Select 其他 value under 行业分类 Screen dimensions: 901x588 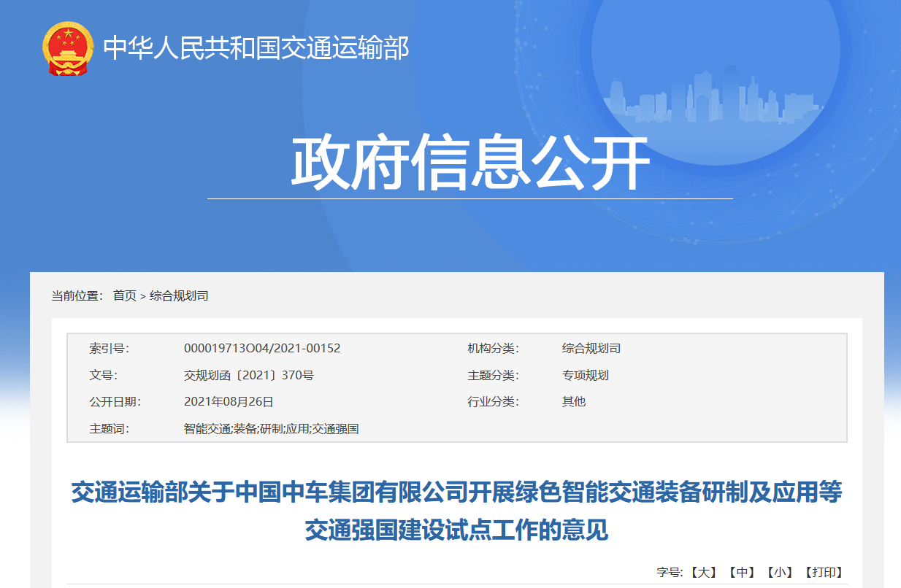[x=574, y=401]
